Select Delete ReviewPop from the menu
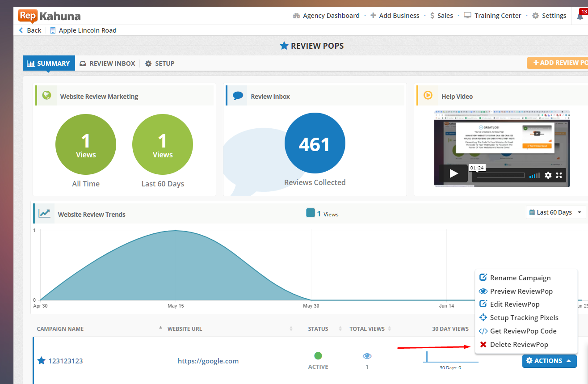588x384 pixels. click(x=519, y=345)
